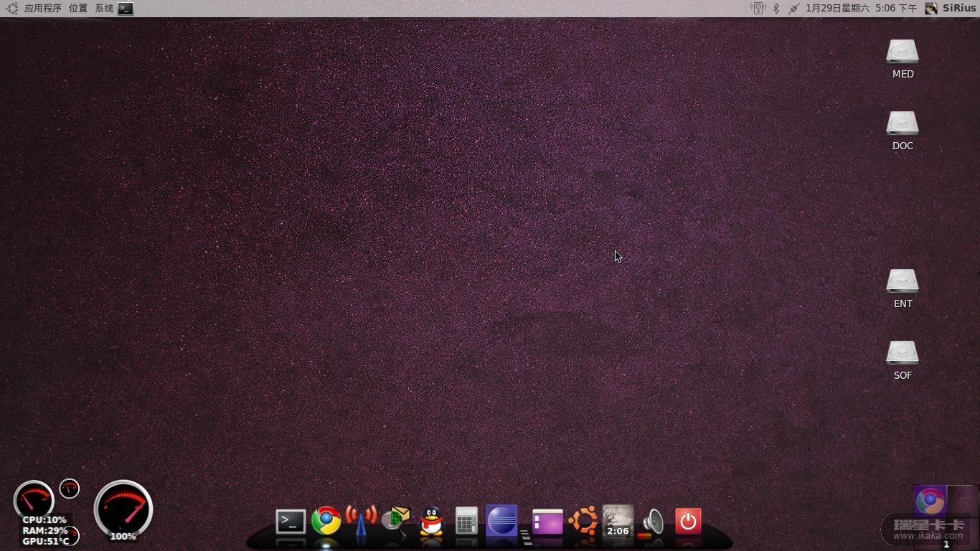Open the wireless antenna app in dock

tap(361, 521)
